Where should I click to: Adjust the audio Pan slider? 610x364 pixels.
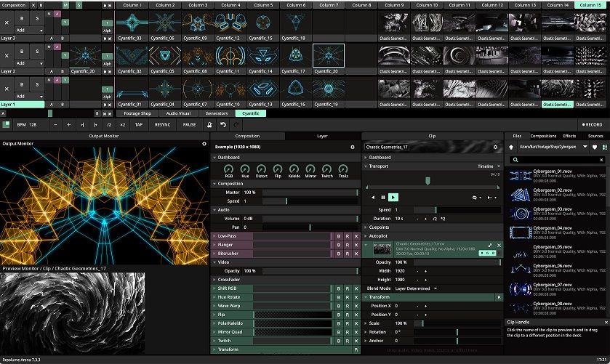[310, 227]
